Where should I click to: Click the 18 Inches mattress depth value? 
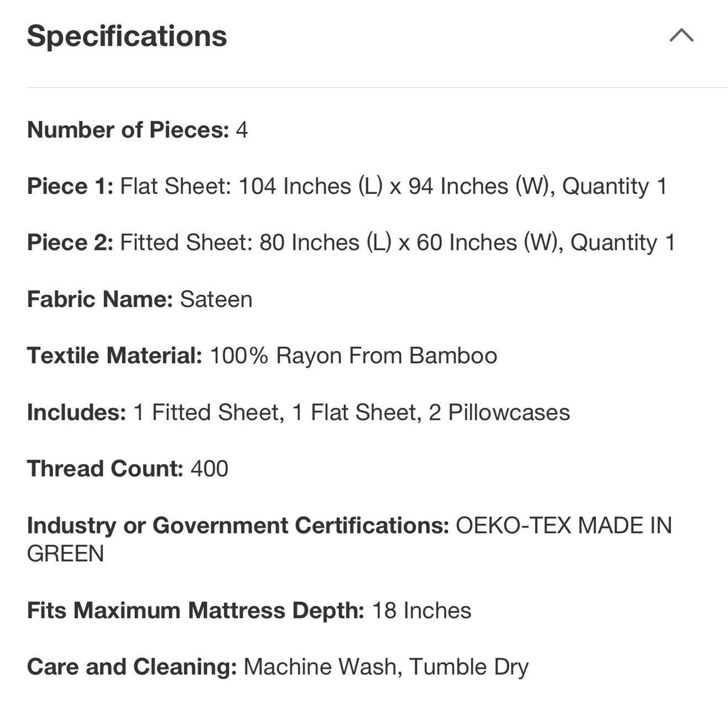click(422, 610)
